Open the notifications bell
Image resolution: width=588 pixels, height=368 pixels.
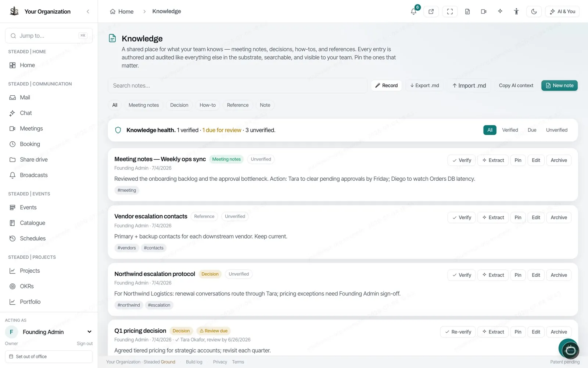coord(414,11)
